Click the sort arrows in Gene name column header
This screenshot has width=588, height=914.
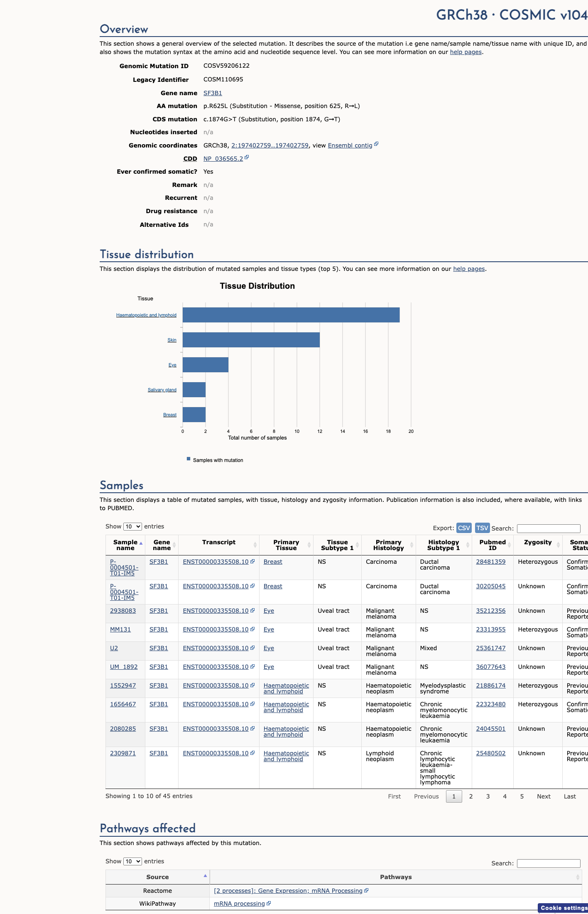pos(174,545)
